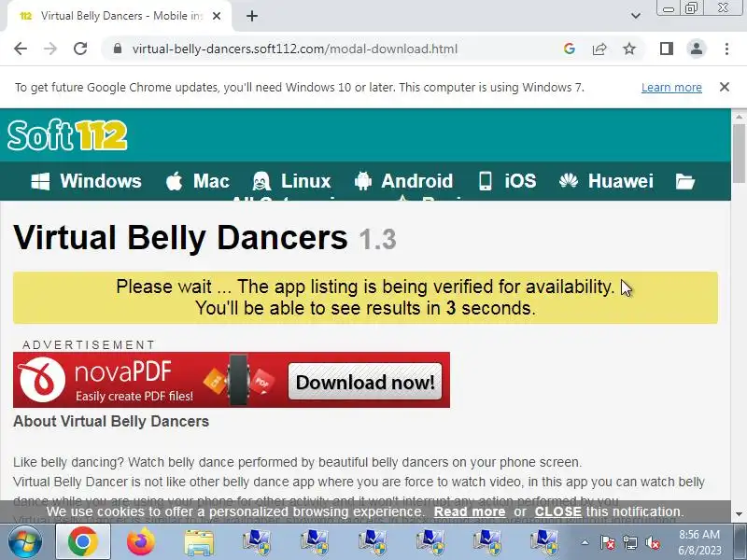Click network tray icon
Image resolution: width=747 pixels, height=560 pixels.
[x=630, y=542]
